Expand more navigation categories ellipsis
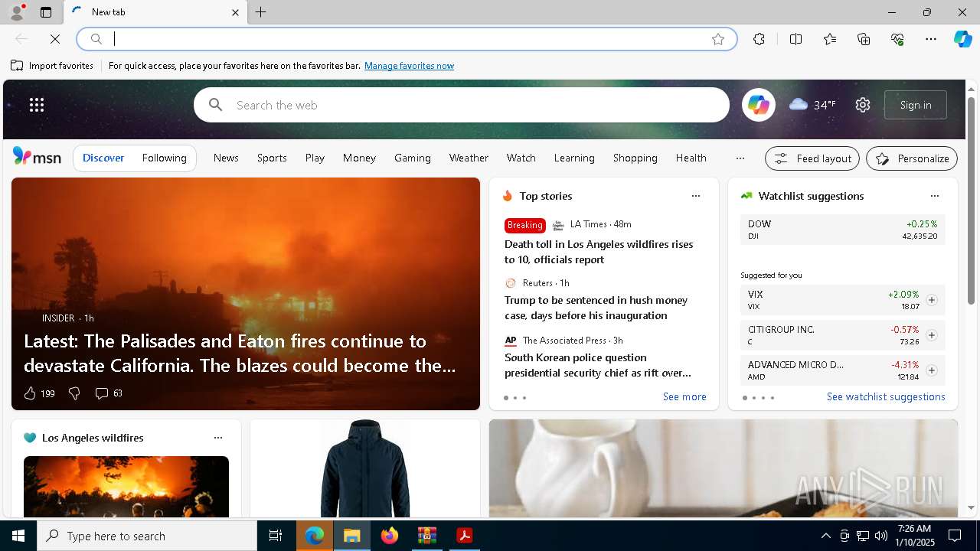Image resolution: width=980 pixels, height=551 pixels. click(x=740, y=158)
